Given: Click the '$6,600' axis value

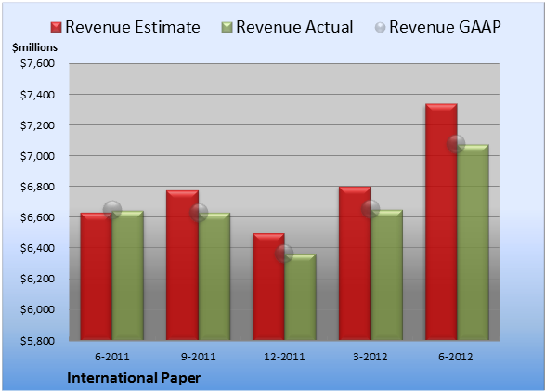Looking at the screenshot, I should 37,217.
